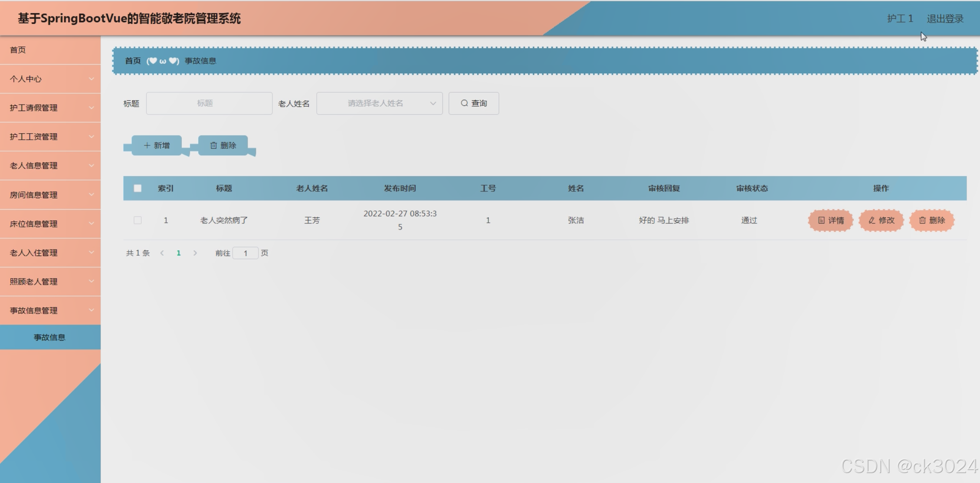Image resolution: width=980 pixels, height=483 pixels.
Task: Click inside the 标题 search input field
Action: pyautogui.click(x=209, y=103)
